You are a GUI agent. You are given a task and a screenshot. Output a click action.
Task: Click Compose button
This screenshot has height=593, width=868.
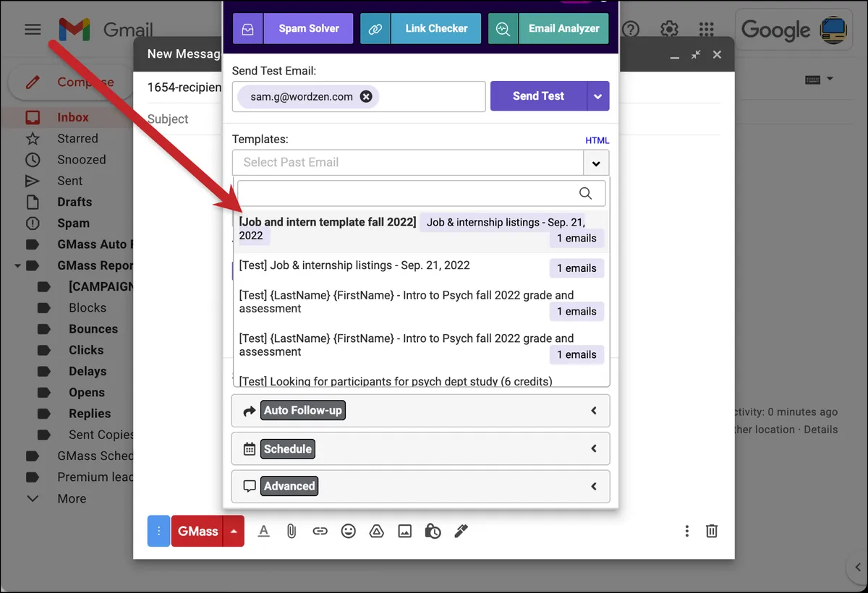tap(71, 82)
